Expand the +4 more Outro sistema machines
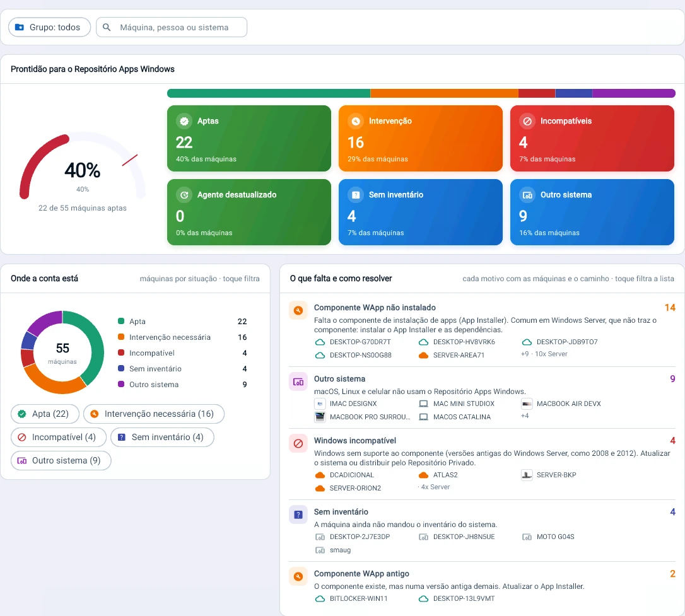The width and height of the screenshot is (685, 616). [x=525, y=416]
